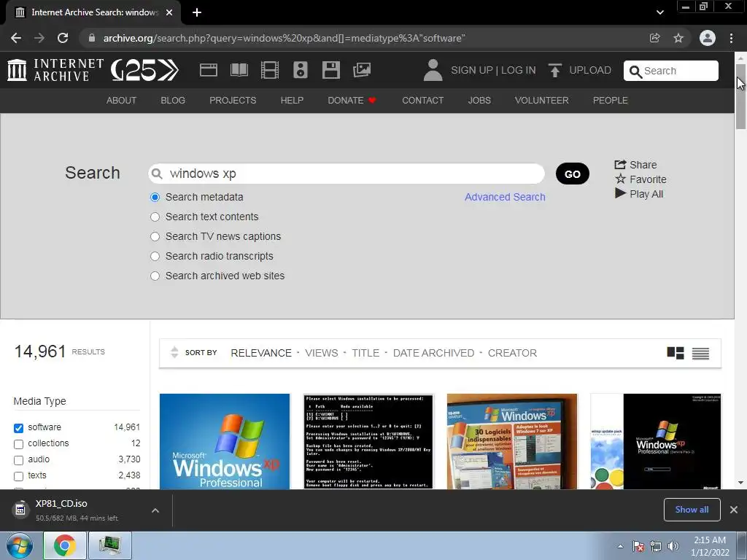Close the downloads bar with X
Screen dimensions: 747x560
coord(734,510)
